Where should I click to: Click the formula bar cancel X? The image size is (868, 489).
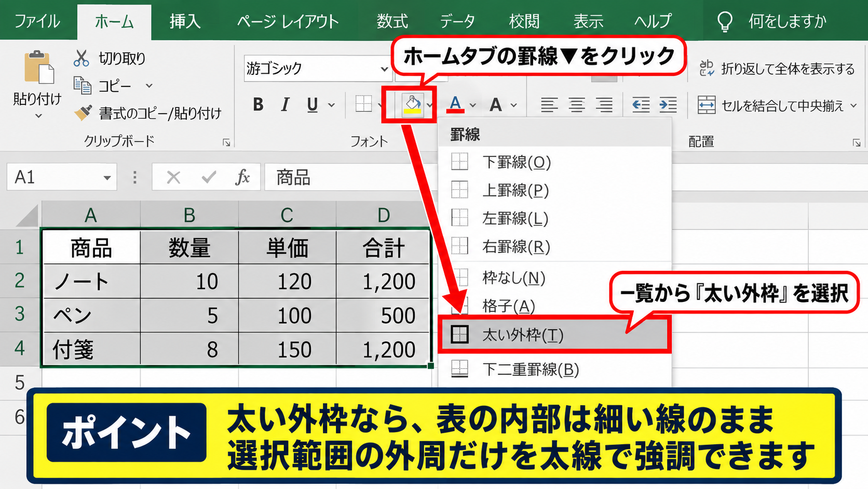pyautogui.click(x=173, y=178)
